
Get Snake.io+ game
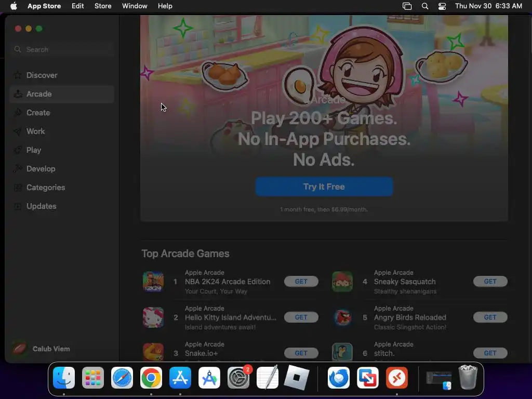(301, 353)
